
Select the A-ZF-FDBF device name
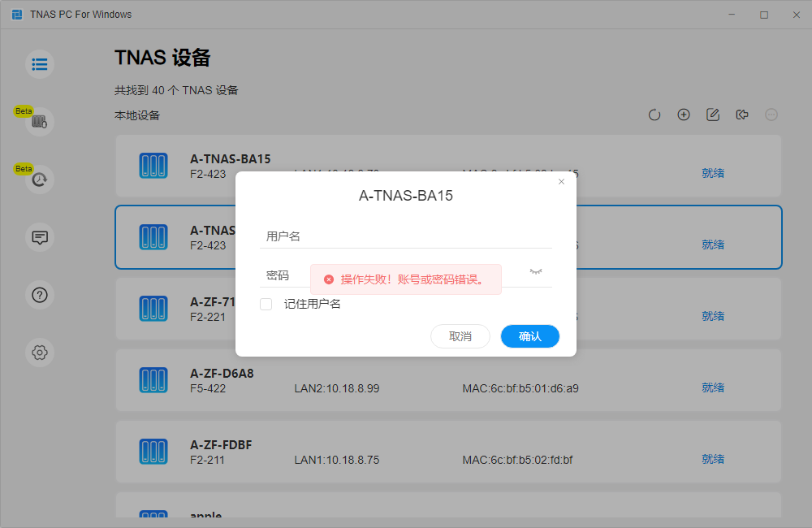[x=221, y=445]
